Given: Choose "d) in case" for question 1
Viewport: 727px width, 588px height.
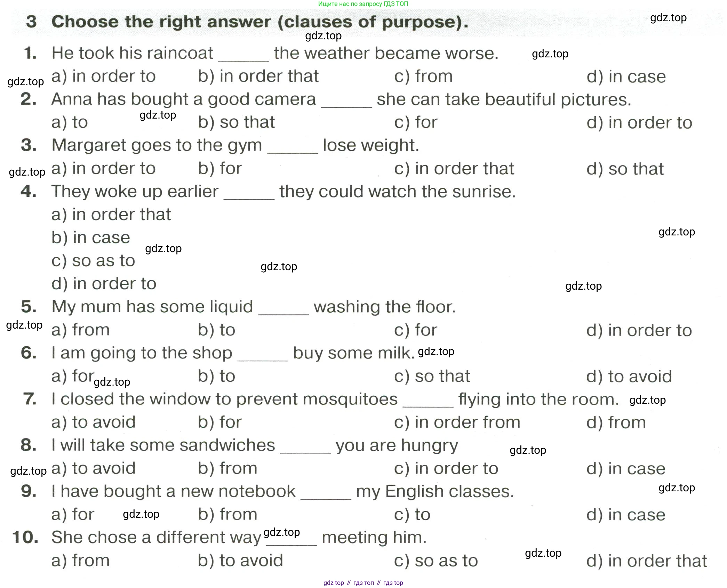Looking at the screenshot, I should [x=626, y=76].
